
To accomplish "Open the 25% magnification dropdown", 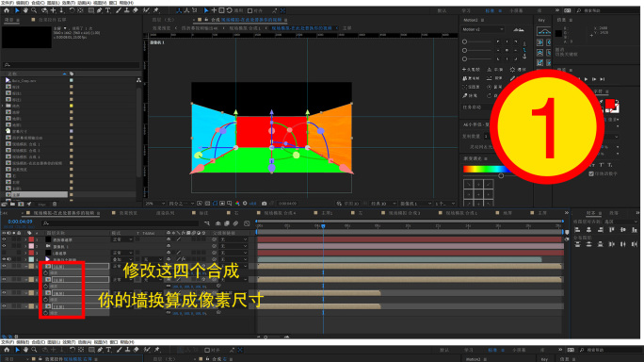I will (155, 204).
